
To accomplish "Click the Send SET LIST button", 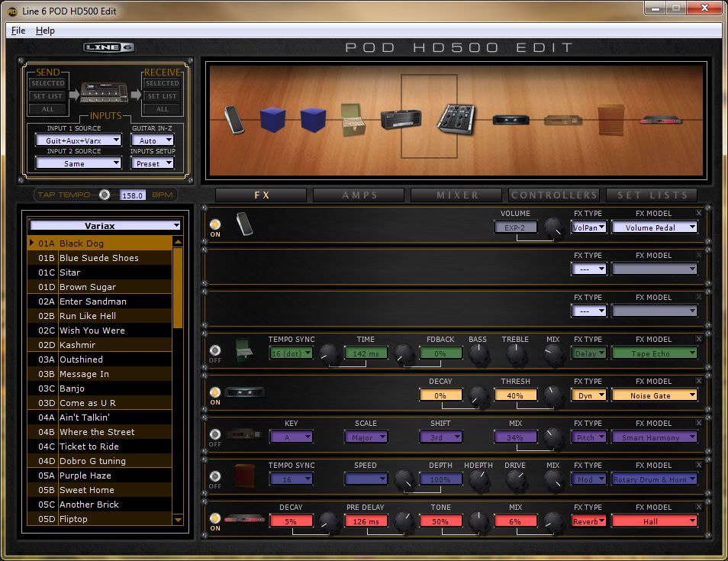I will point(48,96).
